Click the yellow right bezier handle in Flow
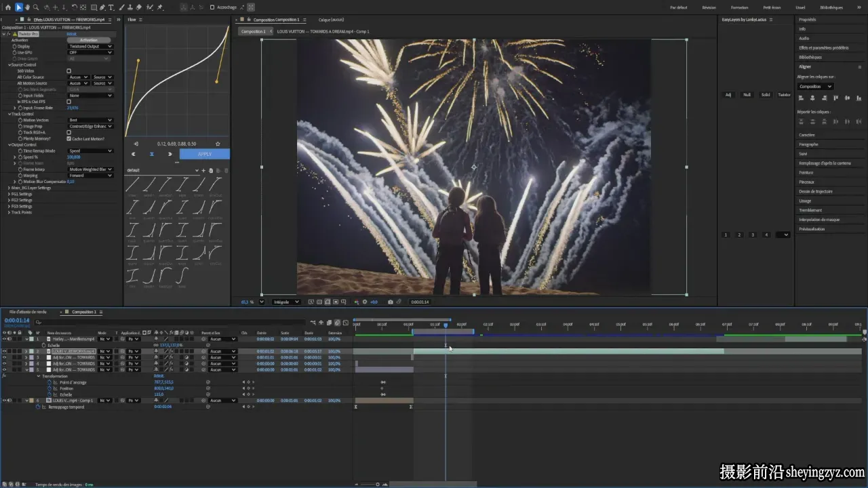 pyautogui.click(x=217, y=81)
